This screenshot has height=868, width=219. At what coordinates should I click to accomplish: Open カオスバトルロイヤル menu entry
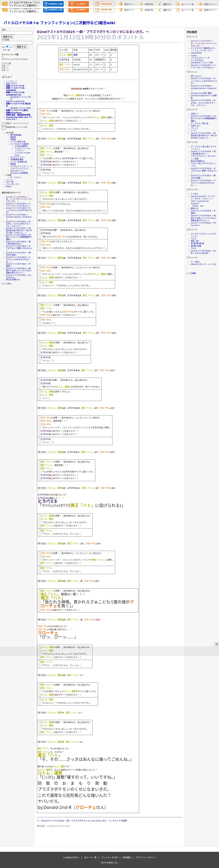pos(15,101)
